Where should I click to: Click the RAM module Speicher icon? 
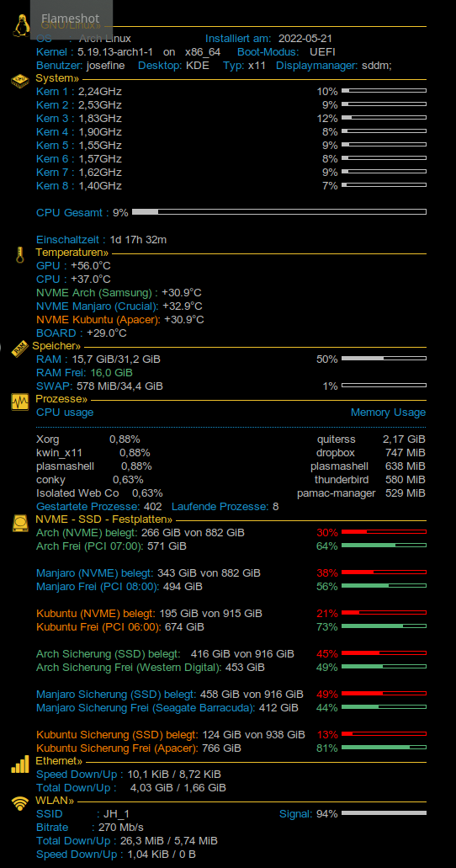[20, 349]
